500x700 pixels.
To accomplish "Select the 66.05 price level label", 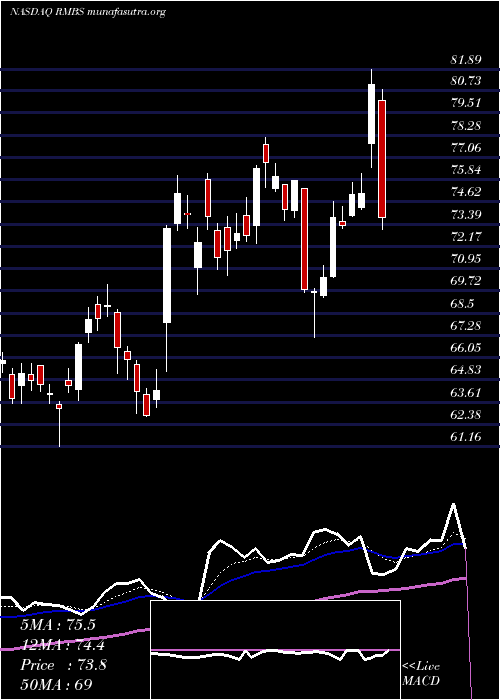I will pyautogui.click(x=466, y=348).
